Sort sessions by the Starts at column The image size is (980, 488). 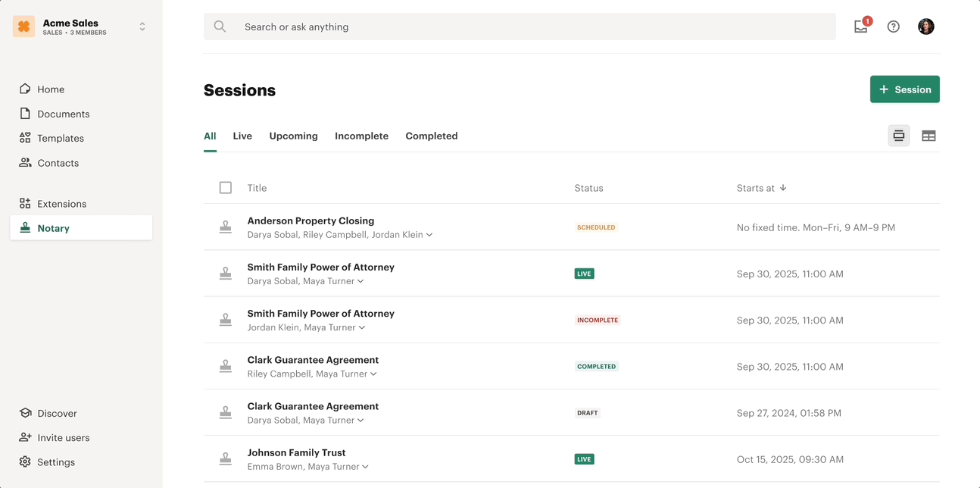point(761,188)
